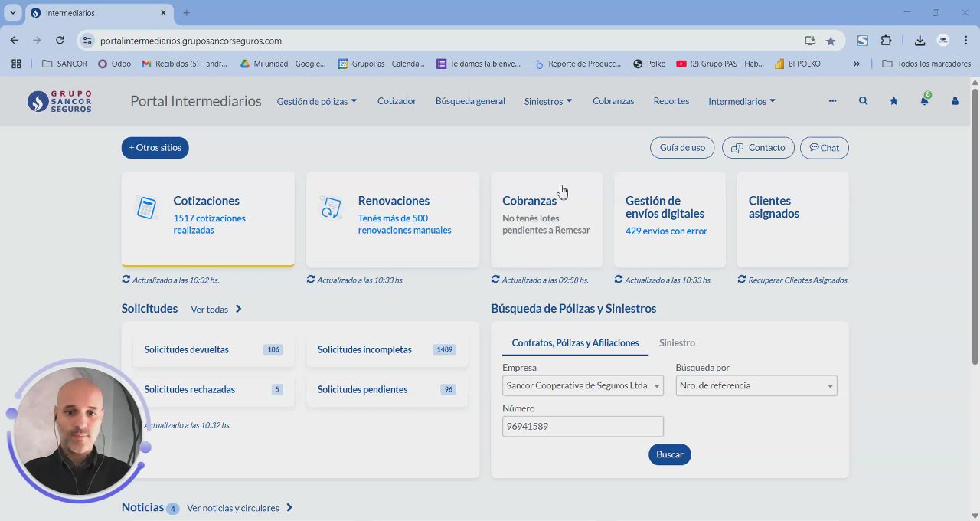The width and height of the screenshot is (980, 521).
Task: Open the apps grid in bookmarks bar
Action: pyautogui.click(x=16, y=64)
